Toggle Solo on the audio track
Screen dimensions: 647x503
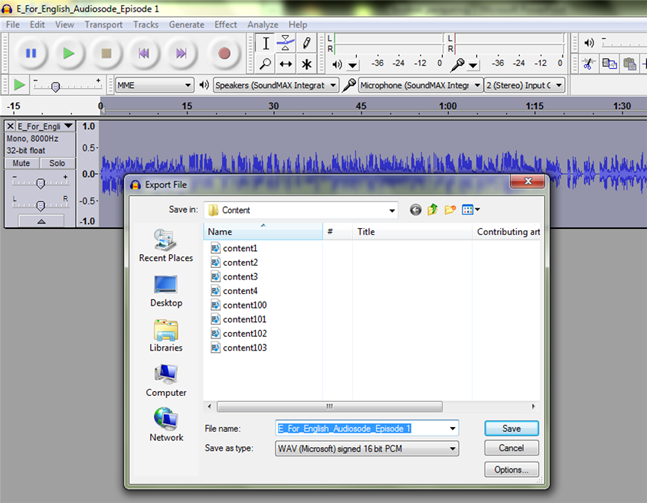(x=57, y=163)
